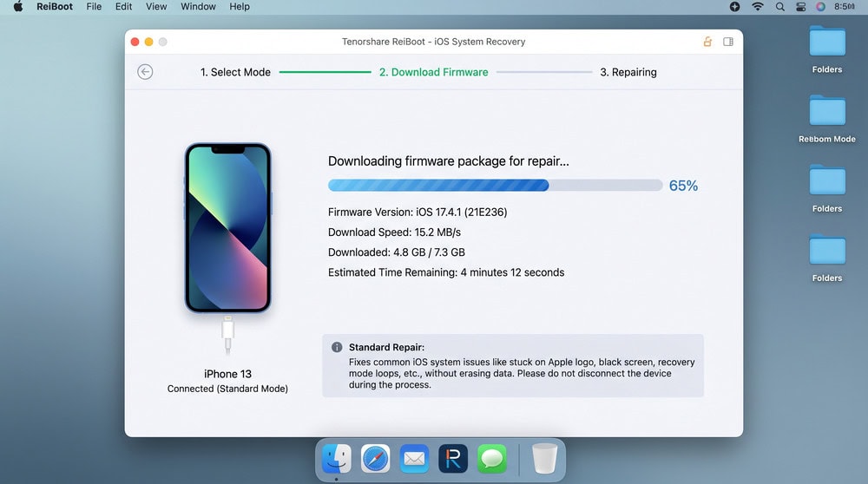Click the info icon beside Standard Repair
The height and width of the screenshot is (484, 868).
[337, 347]
